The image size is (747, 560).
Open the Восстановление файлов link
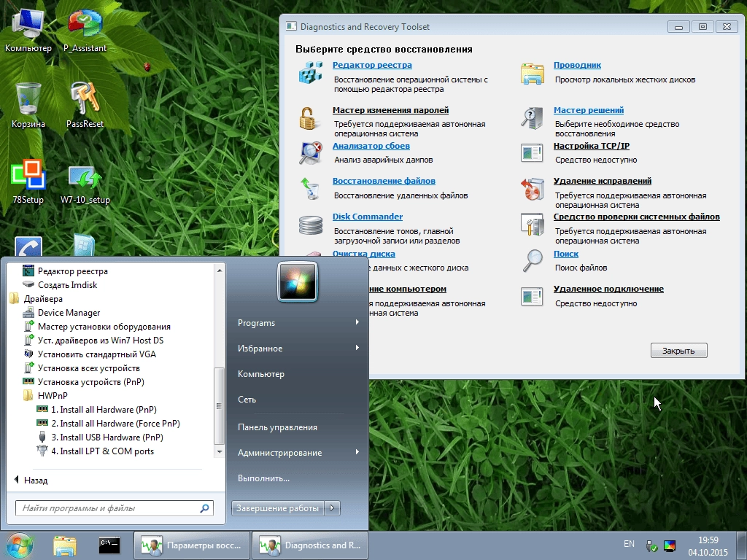click(384, 181)
